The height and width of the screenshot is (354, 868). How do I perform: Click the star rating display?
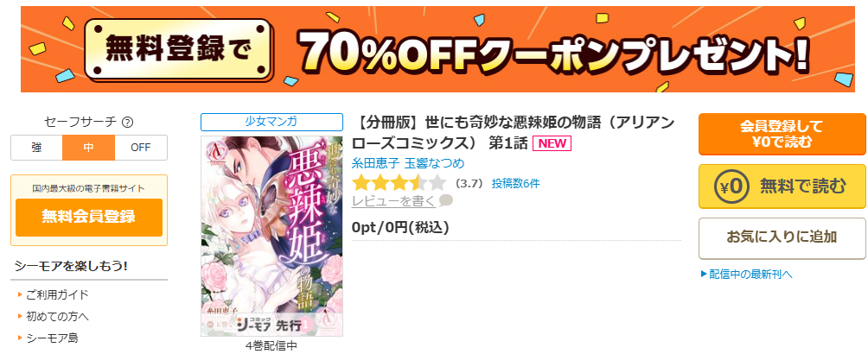[399, 182]
